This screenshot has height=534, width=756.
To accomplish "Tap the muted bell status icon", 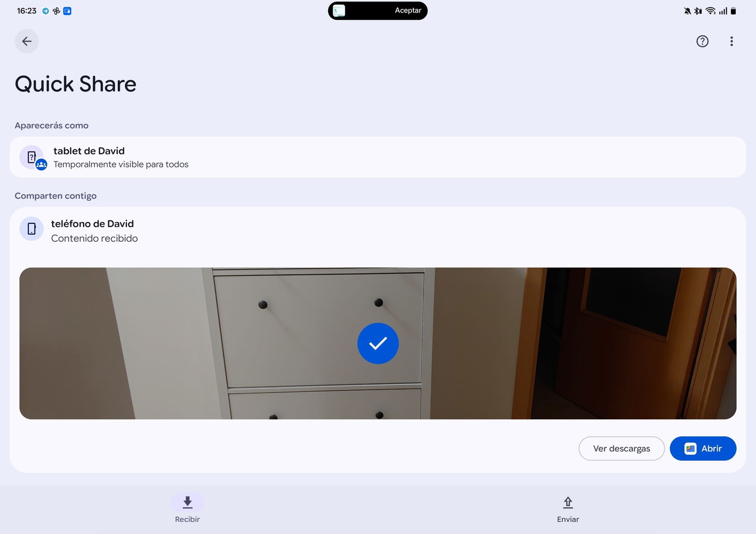I will click(687, 11).
